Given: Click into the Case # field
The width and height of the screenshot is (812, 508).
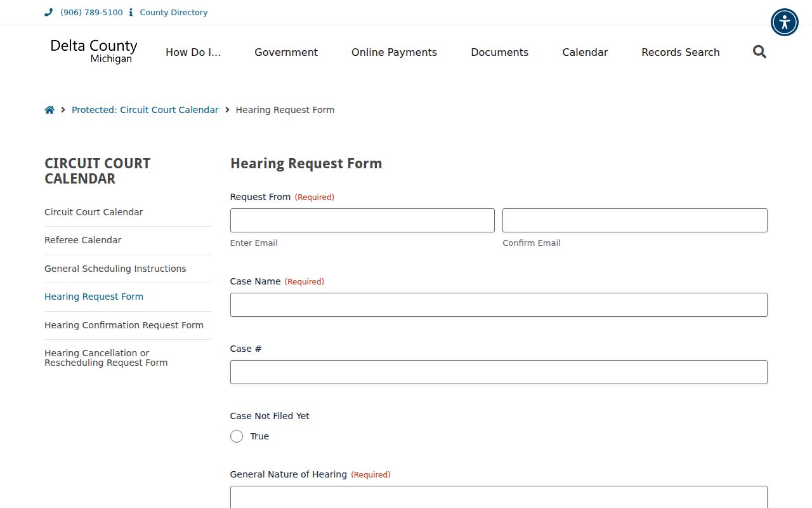Looking at the screenshot, I should 499,372.
